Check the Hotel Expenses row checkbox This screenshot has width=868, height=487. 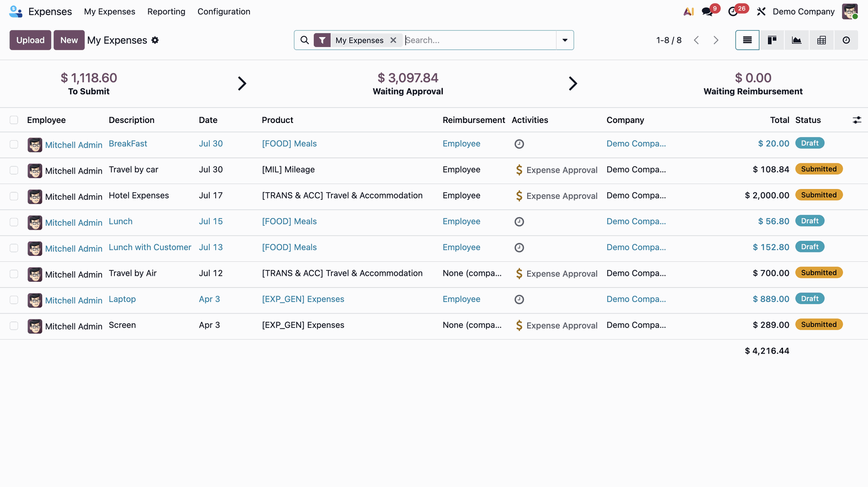click(14, 196)
